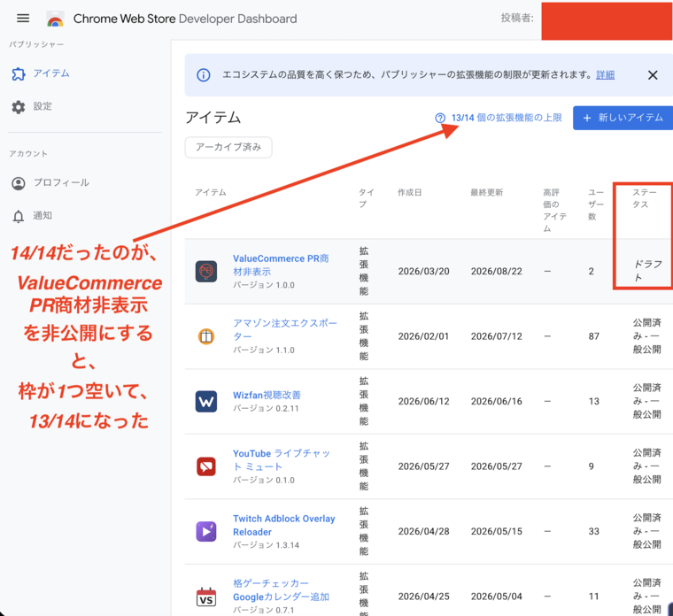Screen dimensions: 673x616
Task: Open 格ゲーチェッカー Googleカレンダー追加 link
Action: (281, 590)
